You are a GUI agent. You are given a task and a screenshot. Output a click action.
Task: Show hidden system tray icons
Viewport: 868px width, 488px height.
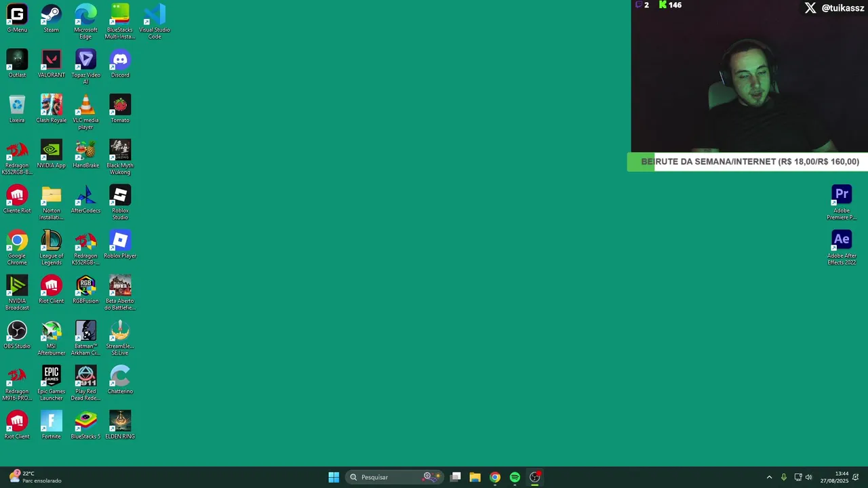pyautogui.click(x=769, y=477)
